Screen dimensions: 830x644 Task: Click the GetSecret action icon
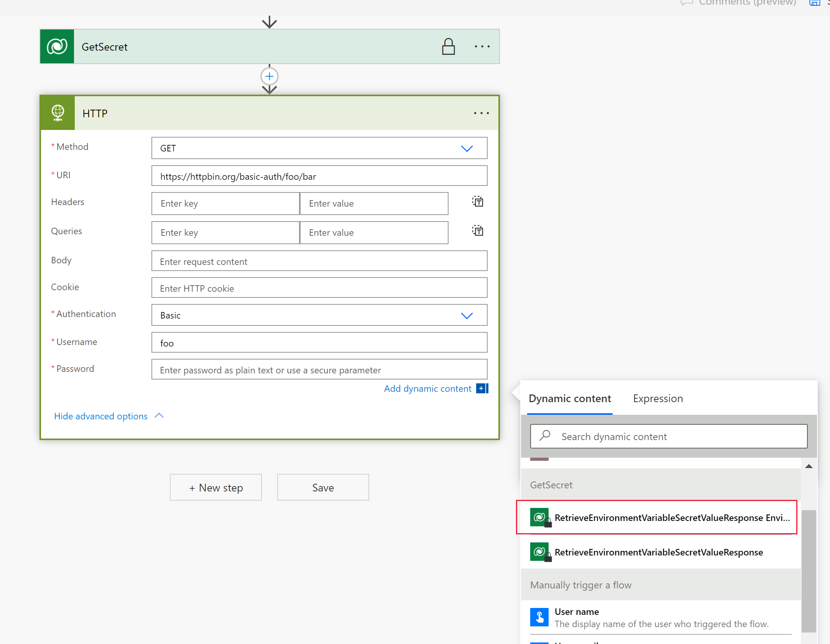click(57, 46)
